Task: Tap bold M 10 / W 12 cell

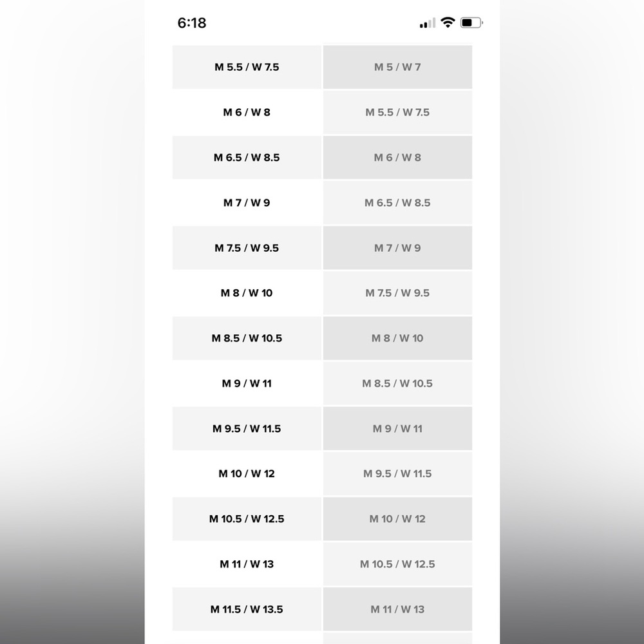Action: [x=247, y=473]
